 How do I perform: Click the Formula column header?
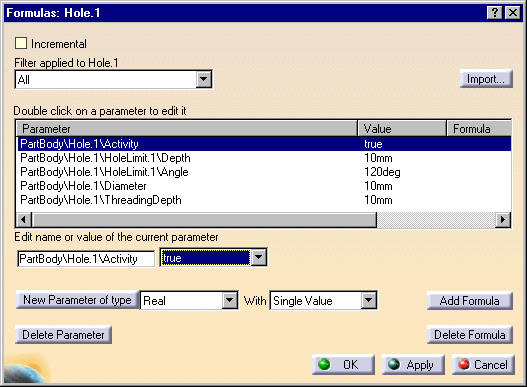[x=479, y=129]
